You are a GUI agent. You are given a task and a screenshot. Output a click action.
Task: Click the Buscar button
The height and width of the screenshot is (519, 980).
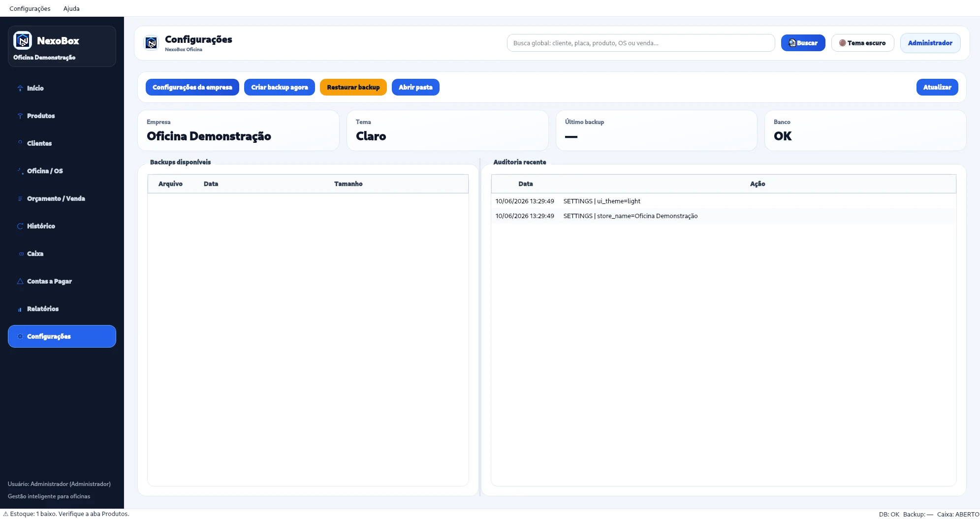coord(803,43)
